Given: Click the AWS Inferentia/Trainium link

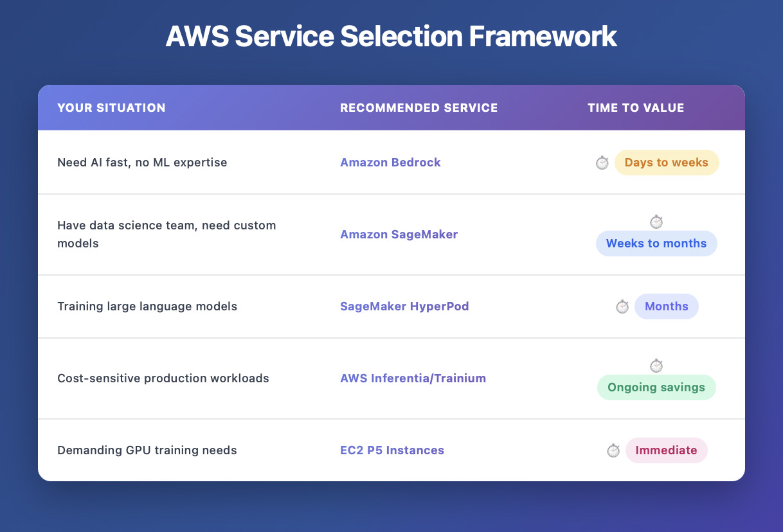Looking at the screenshot, I should 413,378.
